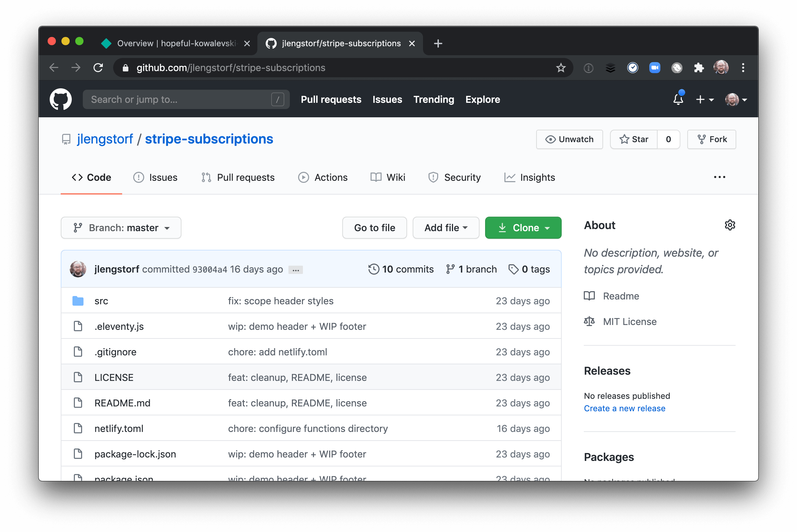
Task: Click the commit history clock icon
Action: click(x=373, y=269)
